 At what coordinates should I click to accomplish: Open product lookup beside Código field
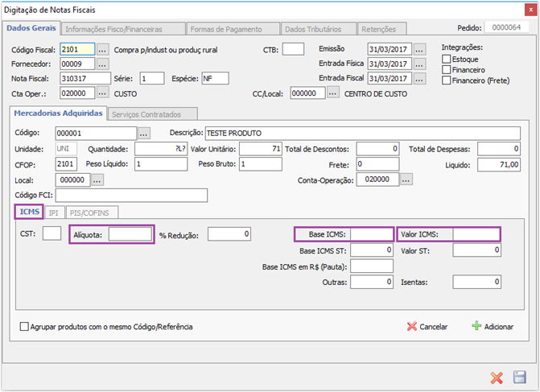point(144,133)
